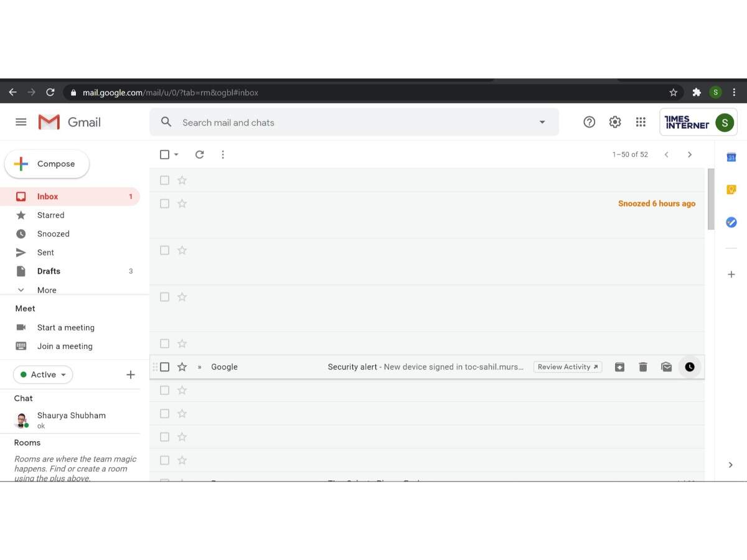
Task: Open Google Calendar side panel
Action: coord(731,157)
